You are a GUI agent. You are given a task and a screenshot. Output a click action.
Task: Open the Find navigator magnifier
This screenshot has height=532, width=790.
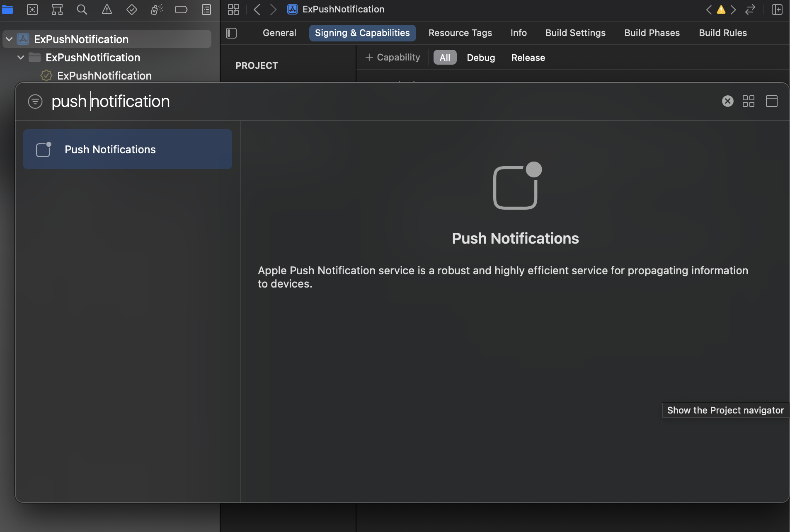(82, 10)
